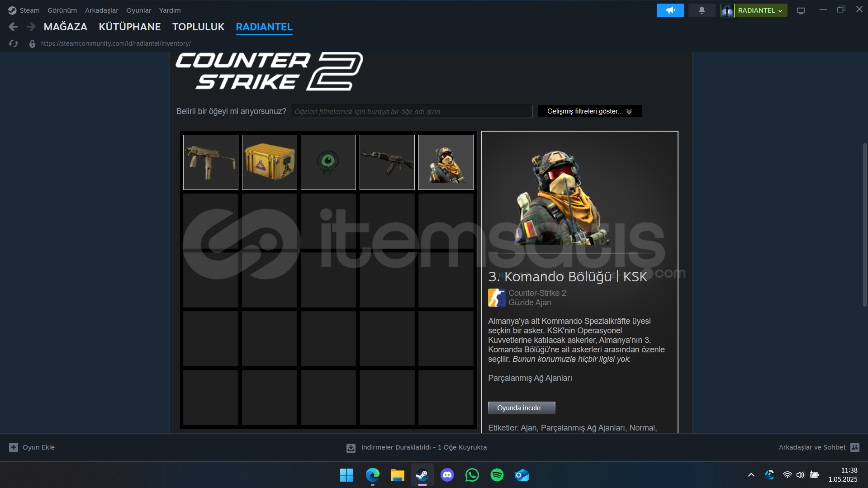Open Spotify from the taskbar

coord(497,475)
